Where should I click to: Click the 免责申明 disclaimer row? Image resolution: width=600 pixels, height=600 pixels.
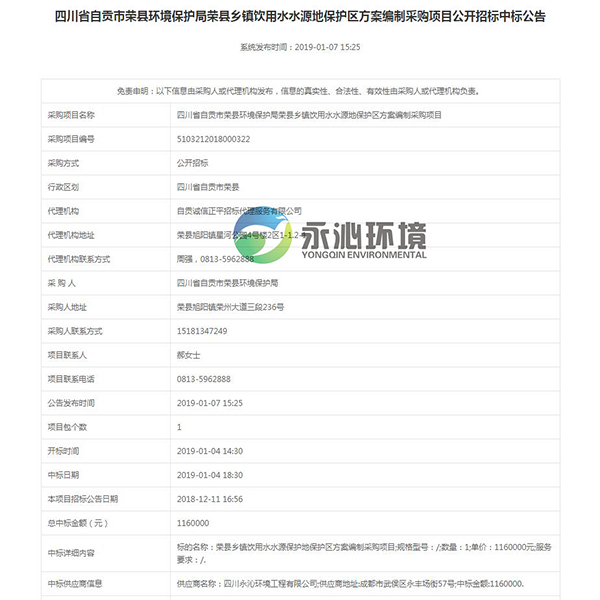coord(300,91)
